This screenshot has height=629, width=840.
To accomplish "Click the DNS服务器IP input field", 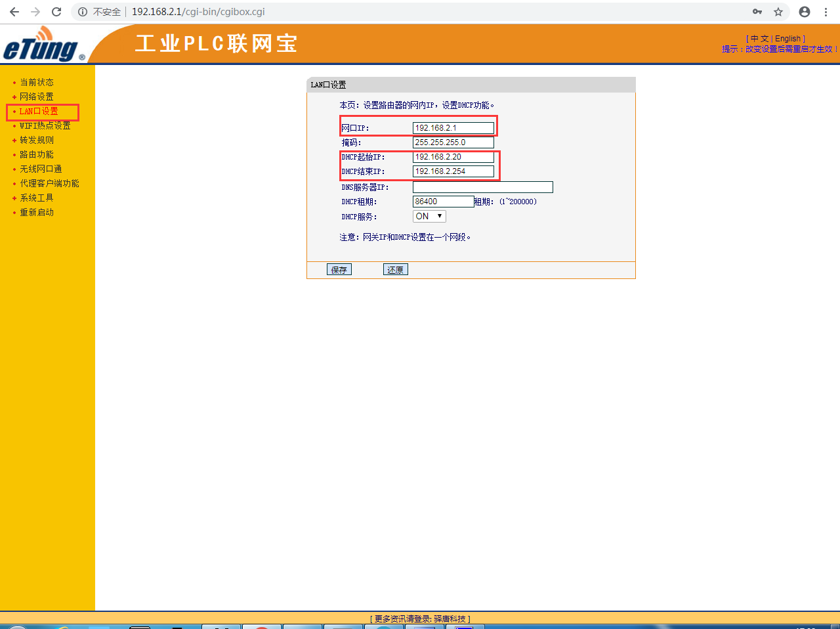I will click(483, 187).
